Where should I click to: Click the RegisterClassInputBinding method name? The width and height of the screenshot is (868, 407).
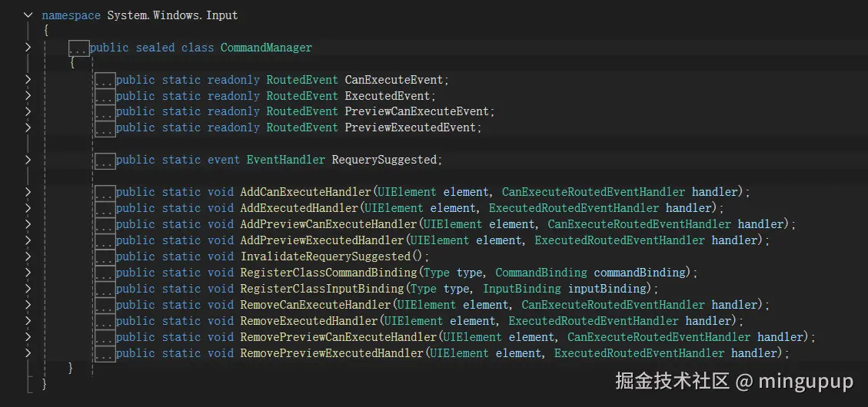pyautogui.click(x=322, y=289)
